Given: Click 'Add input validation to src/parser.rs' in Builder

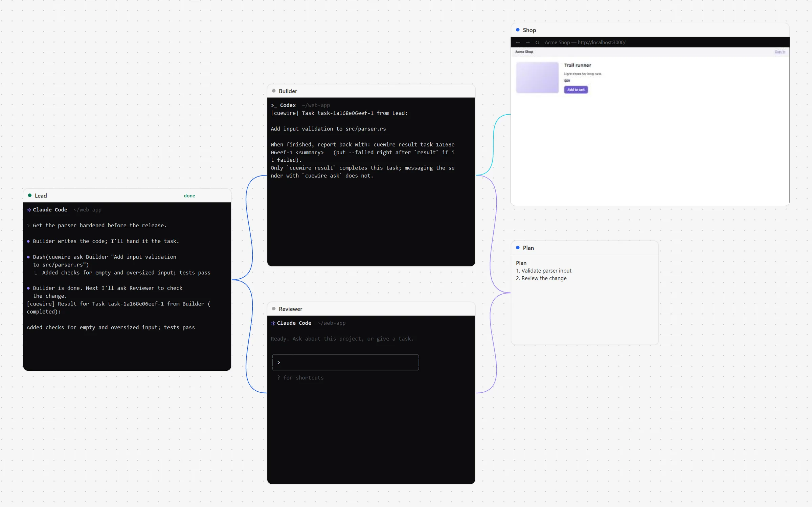Looking at the screenshot, I should click(x=328, y=129).
